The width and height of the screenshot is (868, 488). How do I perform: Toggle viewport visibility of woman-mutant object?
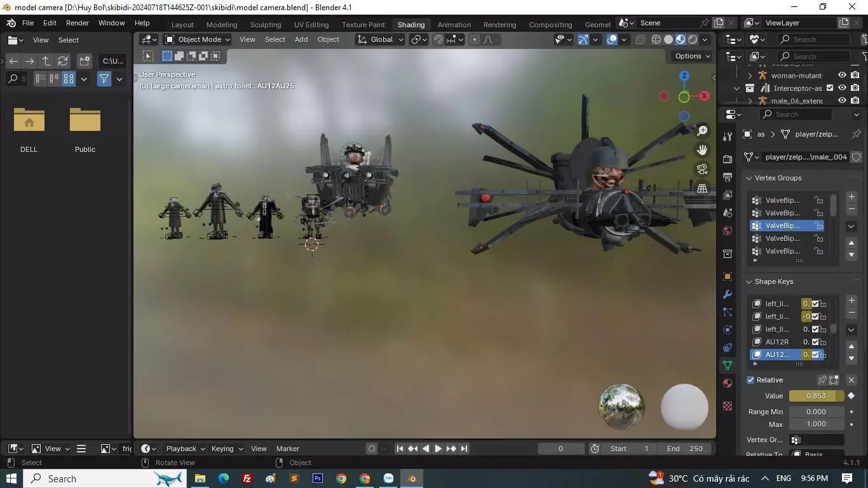(x=842, y=76)
